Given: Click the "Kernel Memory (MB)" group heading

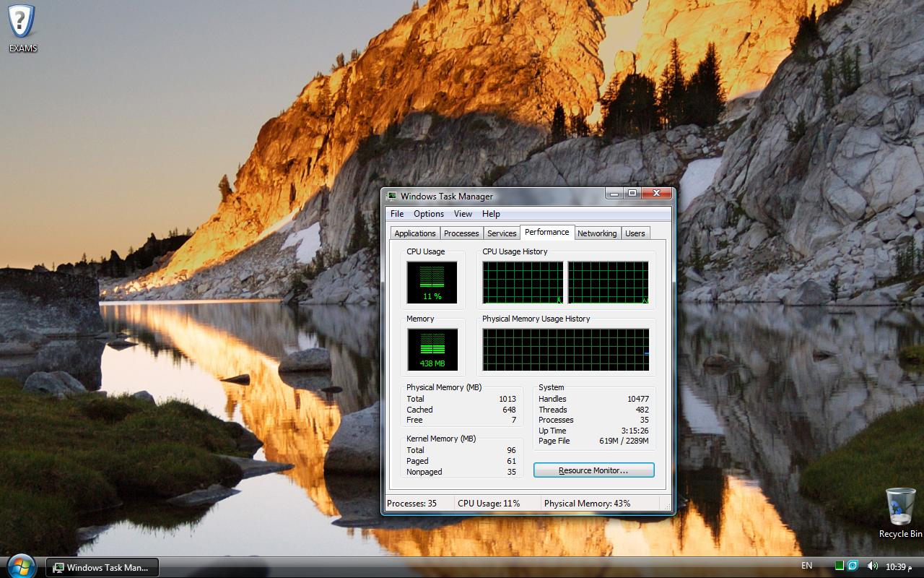Looking at the screenshot, I should (x=441, y=439).
